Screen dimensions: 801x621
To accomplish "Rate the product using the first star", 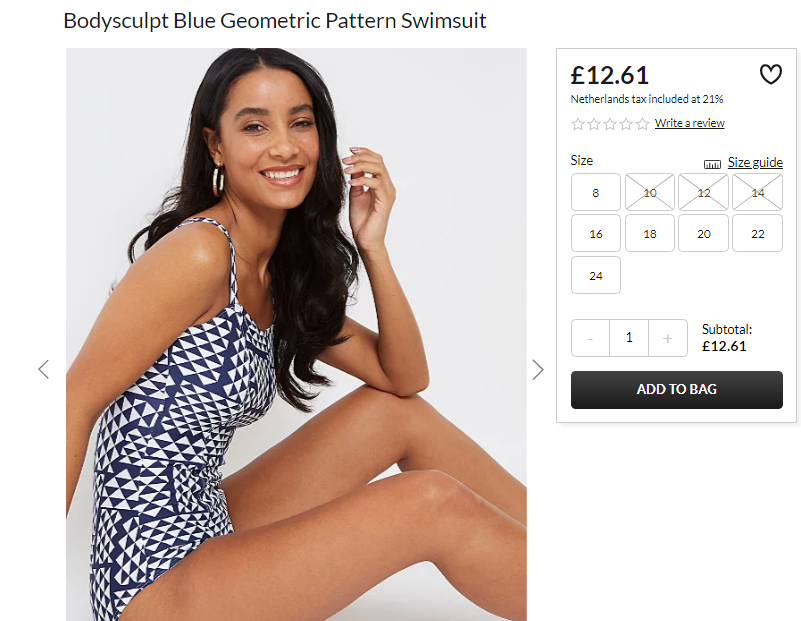I will coord(578,124).
